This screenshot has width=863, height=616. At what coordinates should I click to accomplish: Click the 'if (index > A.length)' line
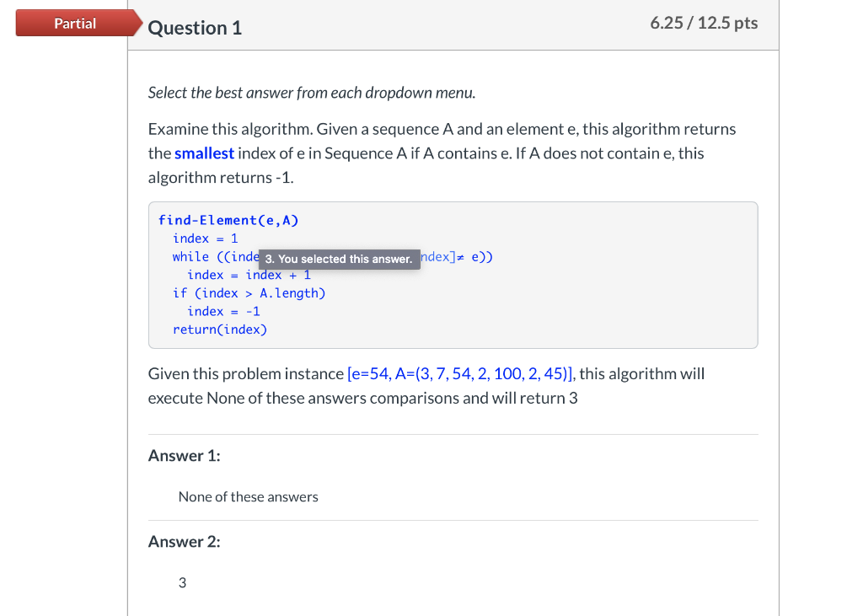[249, 293]
